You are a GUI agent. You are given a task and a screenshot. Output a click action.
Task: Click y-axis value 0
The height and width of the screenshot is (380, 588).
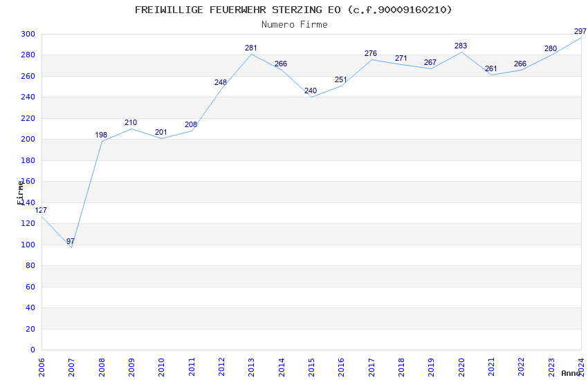coord(33,350)
